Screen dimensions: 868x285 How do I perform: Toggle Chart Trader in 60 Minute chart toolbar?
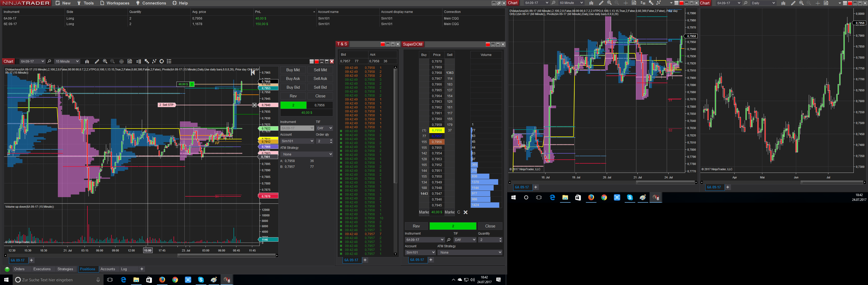click(x=643, y=3)
